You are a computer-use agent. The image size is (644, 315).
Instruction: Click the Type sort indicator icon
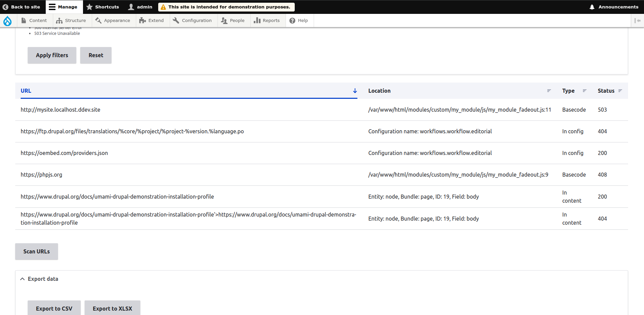[584, 91]
